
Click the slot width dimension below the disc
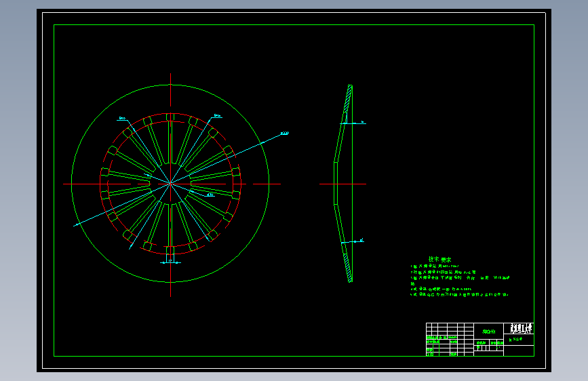pos(170,260)
